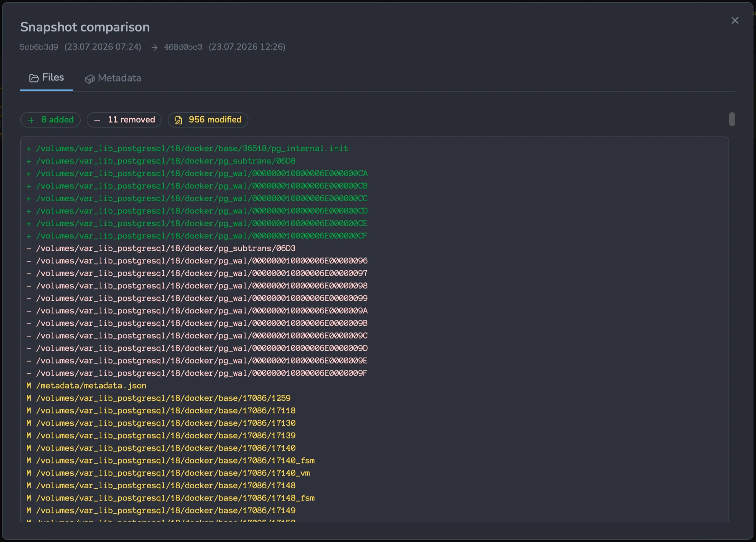The width and height of the screenshot is (756, 542).
Task: Click the folder icon on Files tab
Action: pos(34,78)
